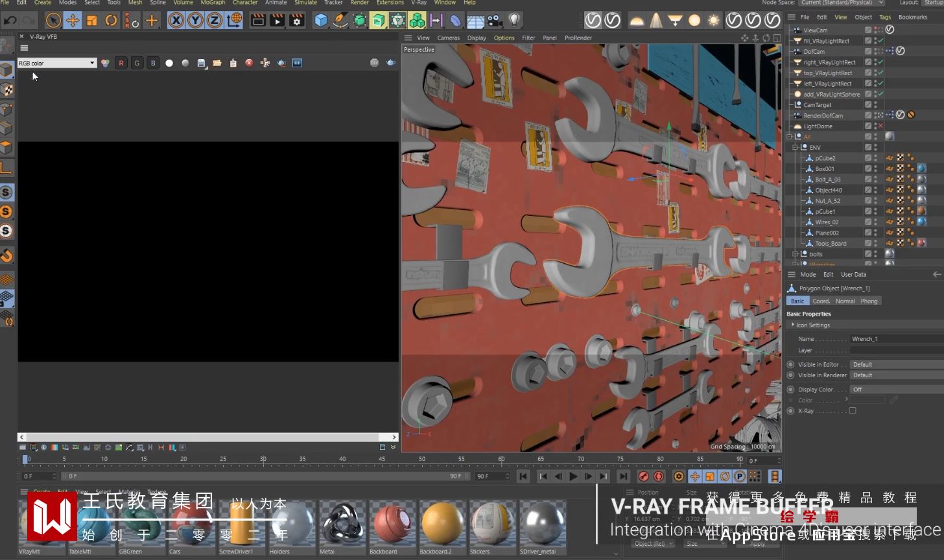This screenshot has height=560, width=944.
Task: Click the VFB horizontal scrollbar right arrow
Action: [394, 437]
